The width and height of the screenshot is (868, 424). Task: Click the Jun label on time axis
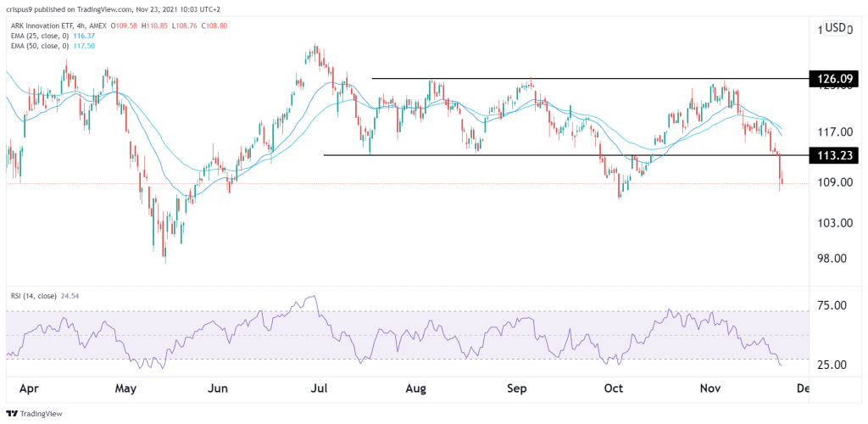pyautogui.click(x=219, y=389)
